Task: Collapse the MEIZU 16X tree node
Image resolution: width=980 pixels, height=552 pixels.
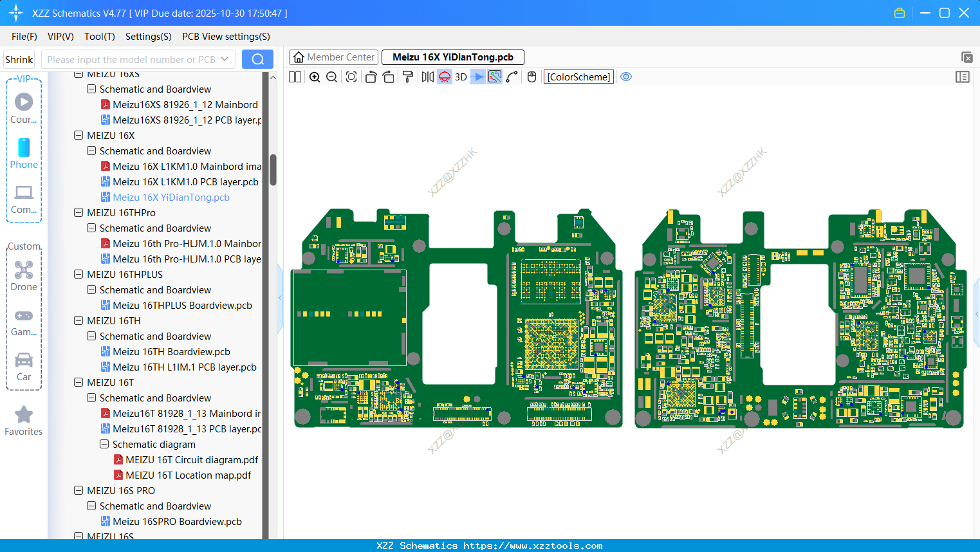Action: (x=79, y=136)
